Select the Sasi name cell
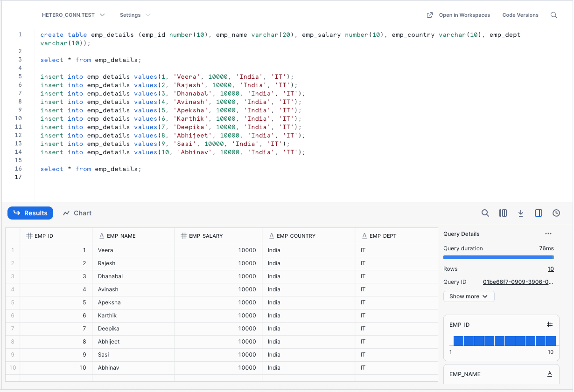Viewport: 574px width, 392px height. click(x=133, y=355)
